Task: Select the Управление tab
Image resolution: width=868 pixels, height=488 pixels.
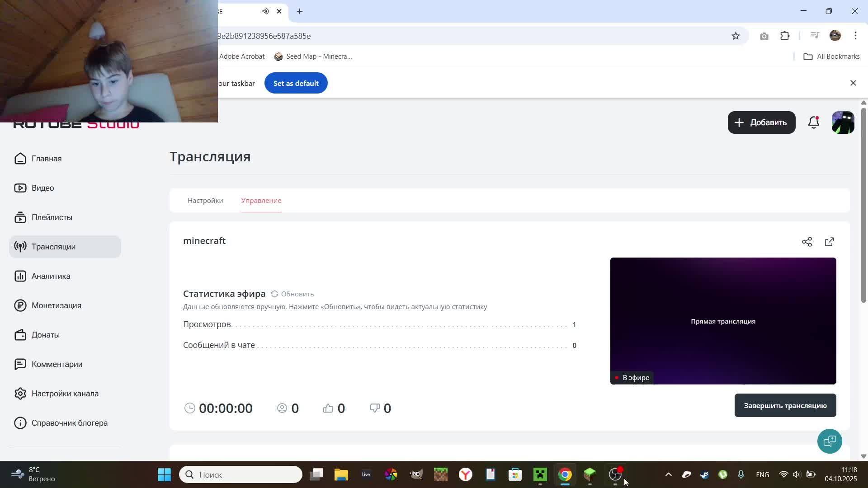Action: (261, 200)
